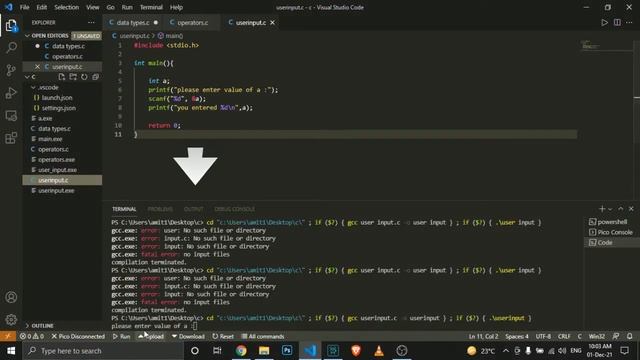Image resolution: width=640 pixels, height=360 pixels.
Task: Click the Run button in status bar
Action: 121,336
